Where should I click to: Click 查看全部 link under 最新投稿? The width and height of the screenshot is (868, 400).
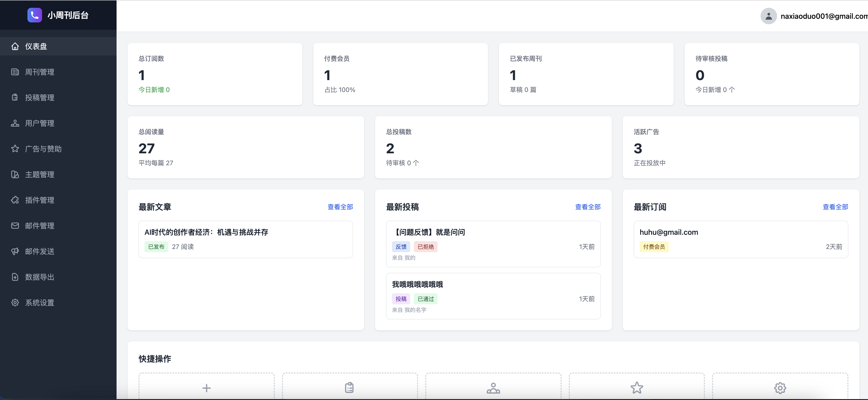pyautogui.click(x=588, y=207)
